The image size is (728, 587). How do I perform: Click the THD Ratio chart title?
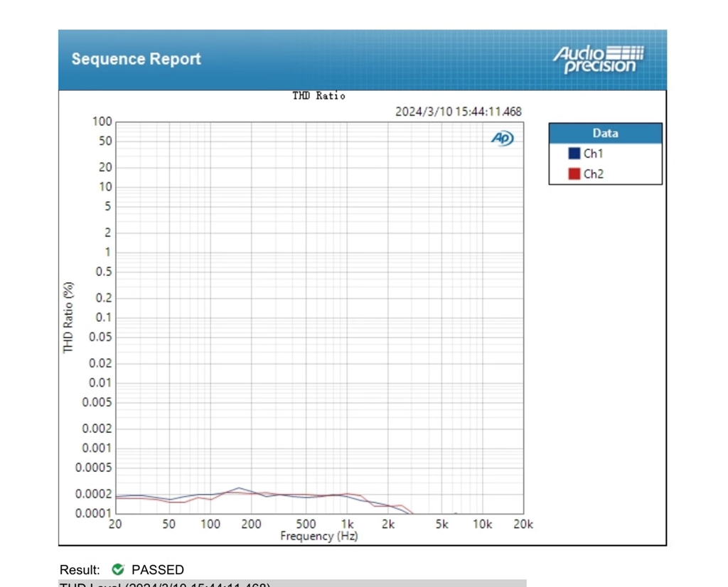[318, 96]
